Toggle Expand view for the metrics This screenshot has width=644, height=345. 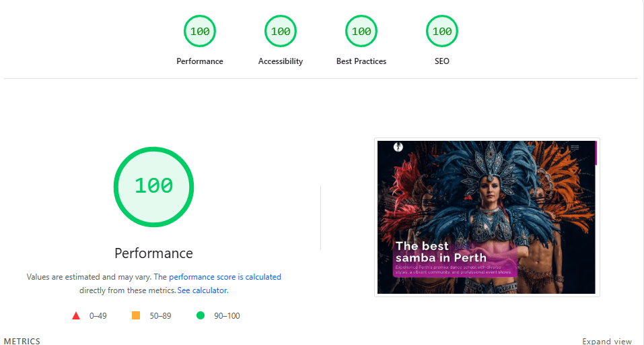607,341
